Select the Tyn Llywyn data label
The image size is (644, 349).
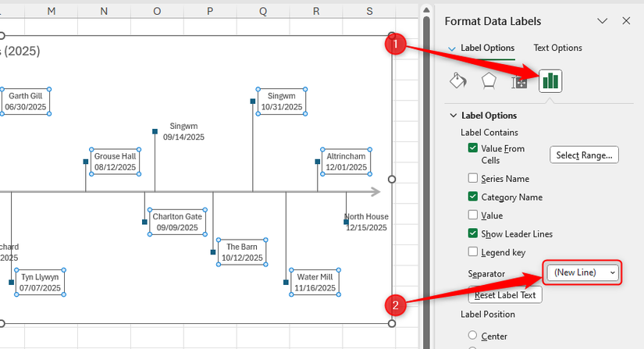40,283
